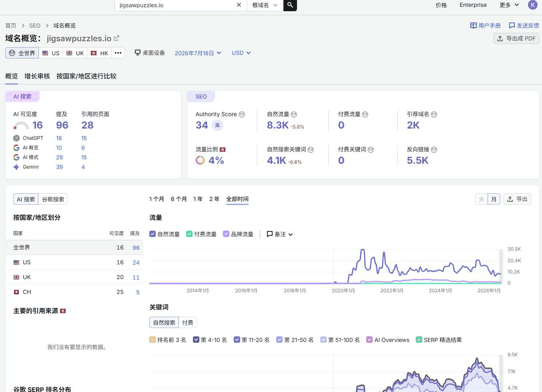Click the CH flag in the country table

[16, 292]
